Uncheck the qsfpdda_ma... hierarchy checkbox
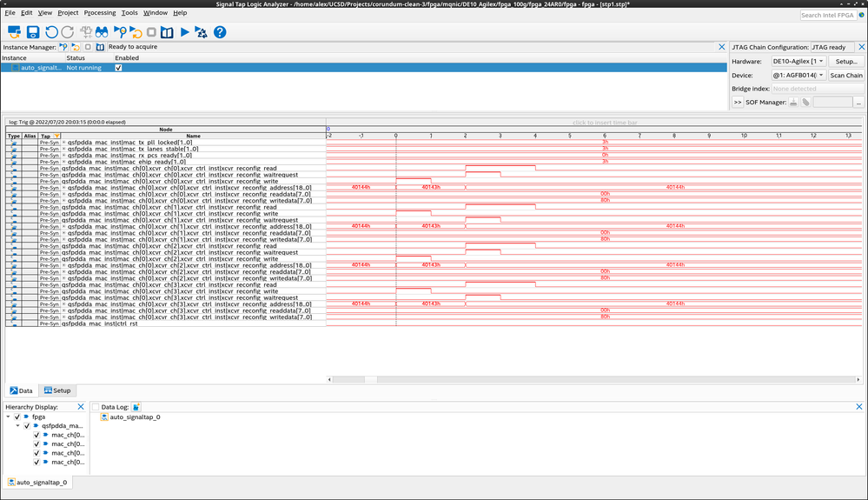Viewport: 868px width, 500px height. click(27, 426)
